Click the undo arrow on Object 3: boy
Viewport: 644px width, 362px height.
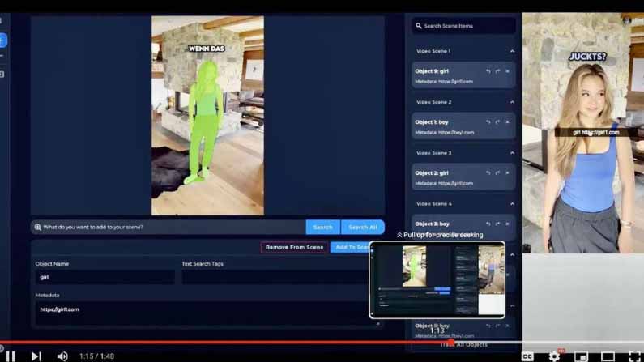point(488,224)
